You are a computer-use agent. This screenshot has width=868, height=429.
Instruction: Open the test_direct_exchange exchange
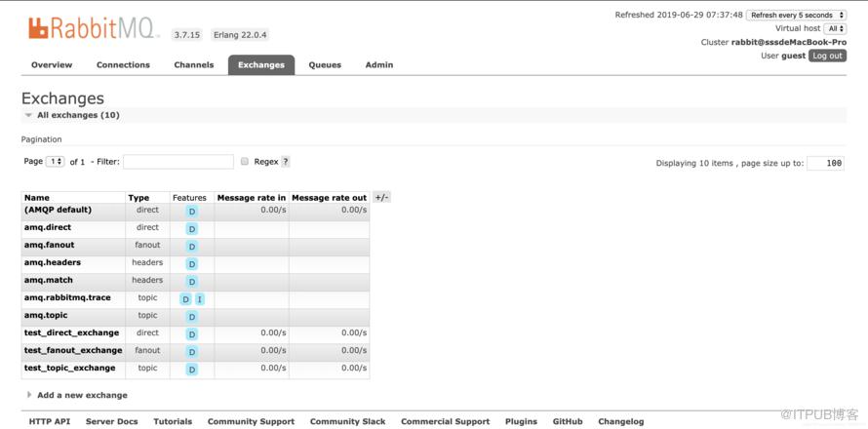[x=71, y=332]
